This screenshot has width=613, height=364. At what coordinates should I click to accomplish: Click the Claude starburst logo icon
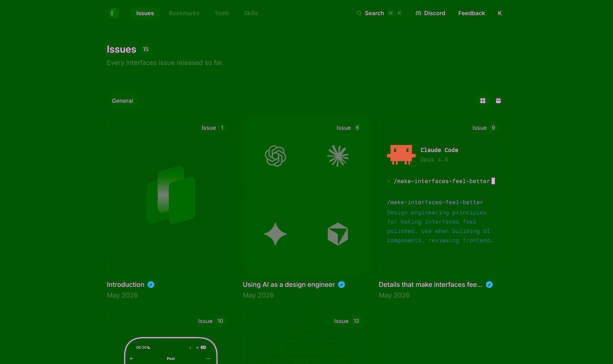tap(338, 156)
